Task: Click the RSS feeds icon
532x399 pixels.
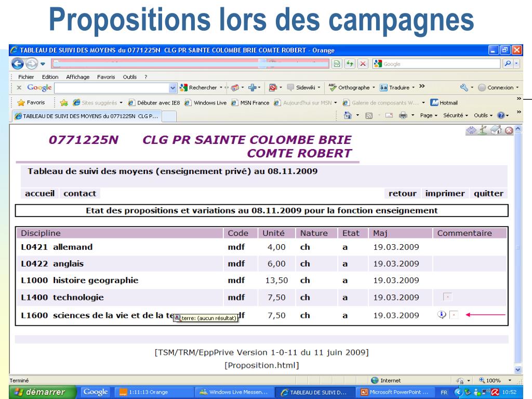Action: pyautogui.click(x=369, y=116)
